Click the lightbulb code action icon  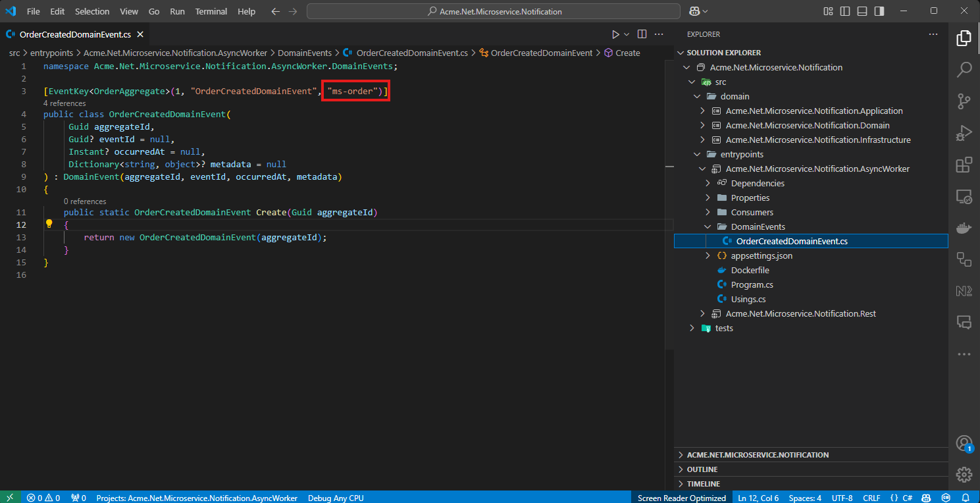click(49, 224)
